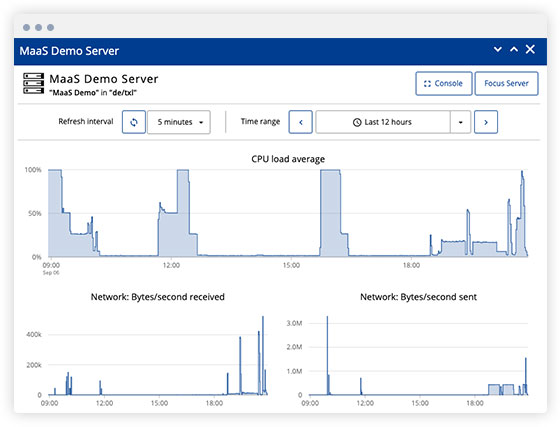
Task: Click the Network: Bytes/second received title
Action: click(158, 297)
